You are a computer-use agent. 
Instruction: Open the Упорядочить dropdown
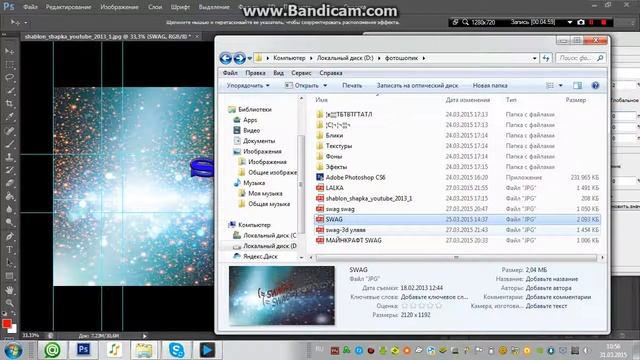point(248,86)
